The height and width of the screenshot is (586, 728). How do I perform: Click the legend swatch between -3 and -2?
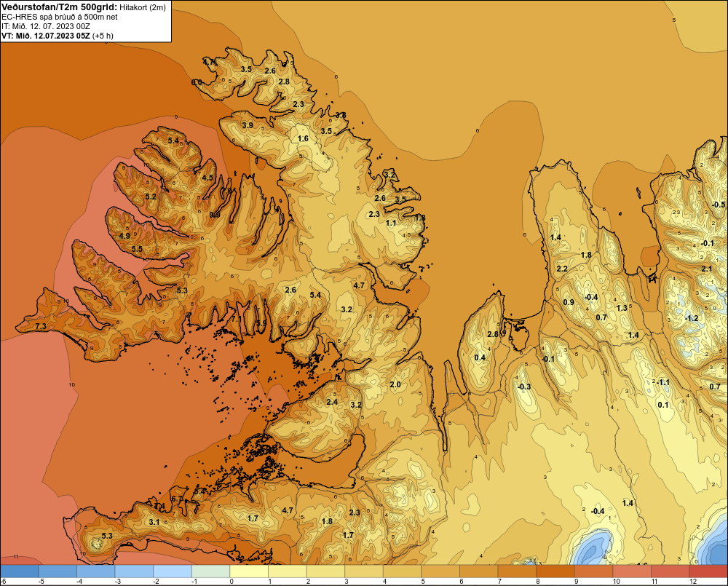click(x=134, y=571)
